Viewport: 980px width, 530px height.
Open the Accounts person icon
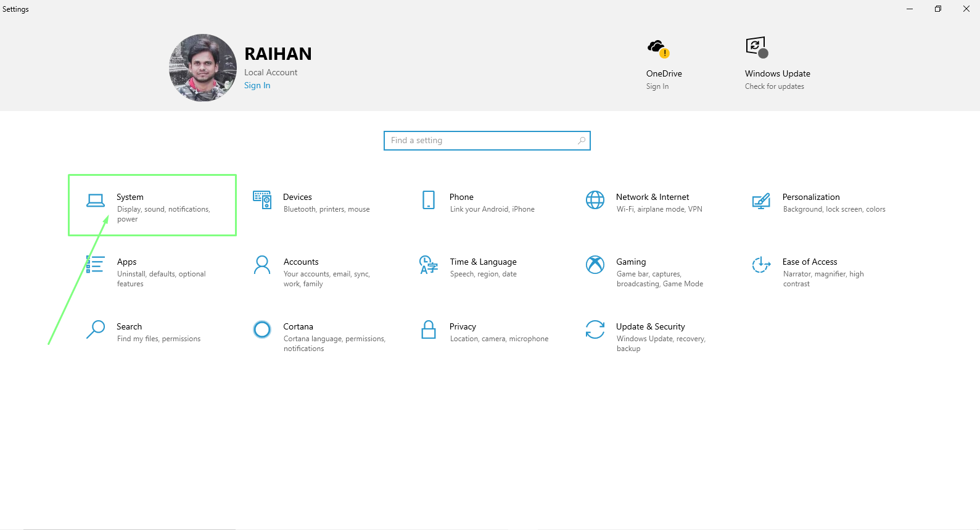[x=262, y=265]
